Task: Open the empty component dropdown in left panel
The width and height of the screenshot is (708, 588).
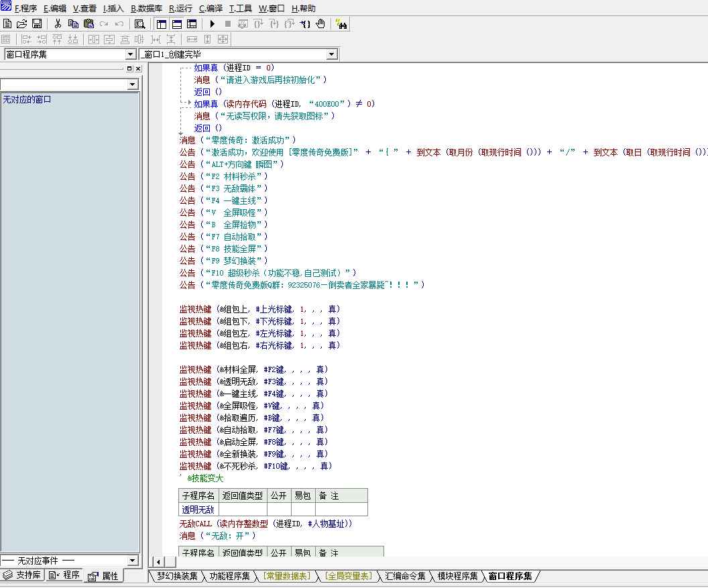Action: click(132, 84)
